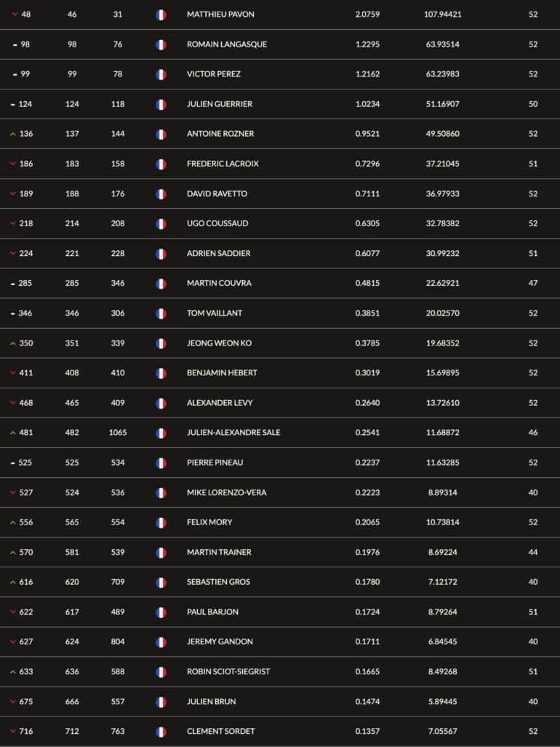The image size is (560, 747).
Task: Click the green up arrow at rank 481
Action: tap(13, 433)
